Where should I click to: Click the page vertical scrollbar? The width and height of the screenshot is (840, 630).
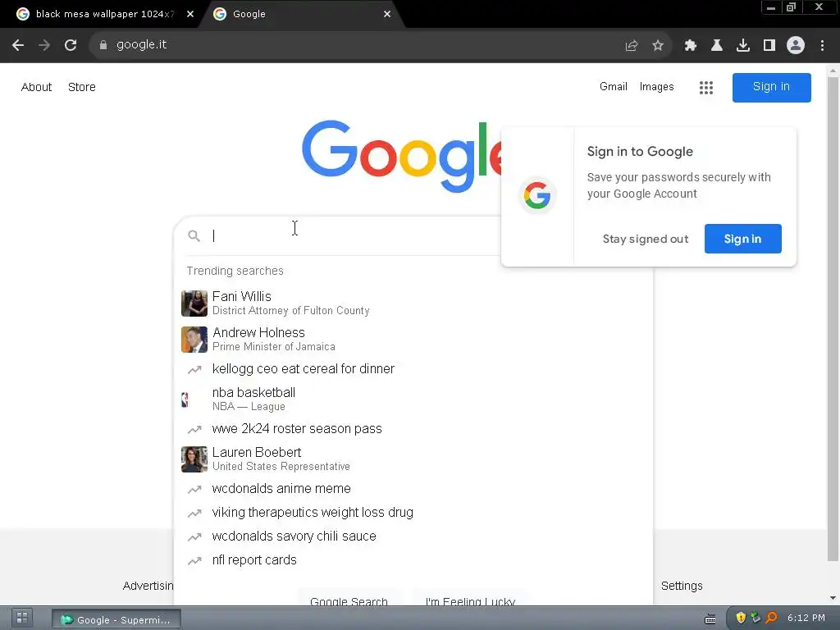(x=833, y=320)
